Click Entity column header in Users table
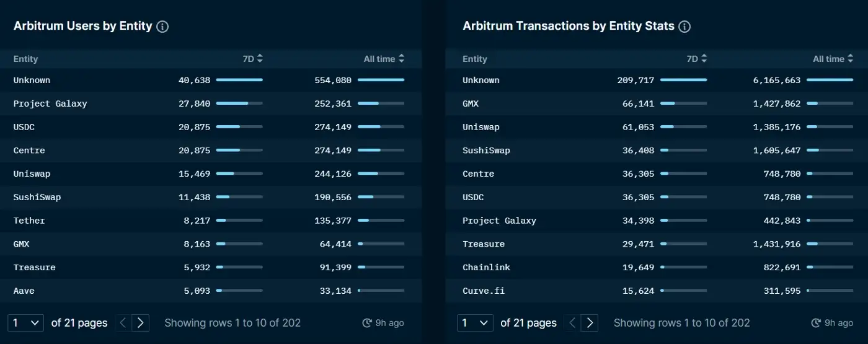868x344 pixels. [25, 59]
